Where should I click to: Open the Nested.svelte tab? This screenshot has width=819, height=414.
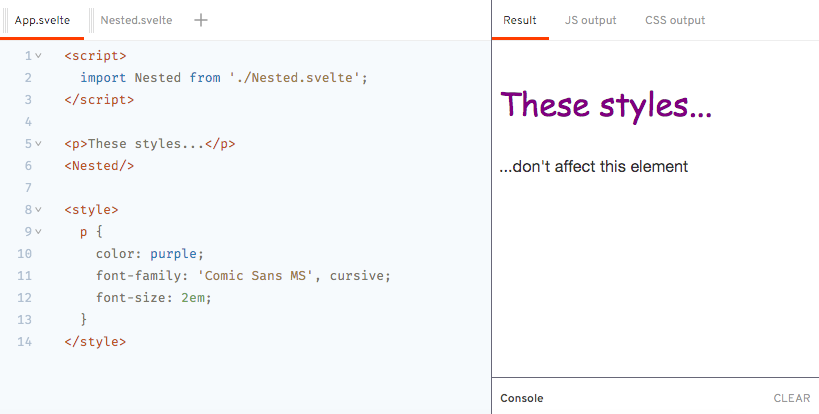tap(136, 20)
